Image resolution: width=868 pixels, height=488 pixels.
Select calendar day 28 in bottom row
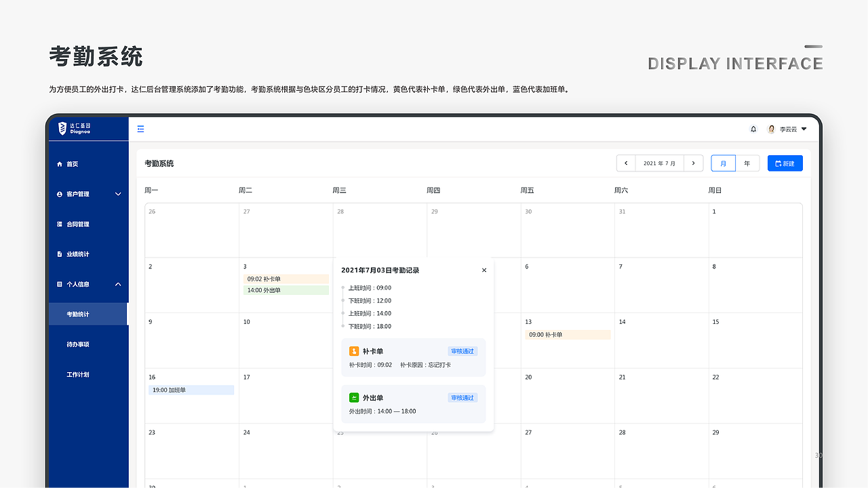tap(661, 451)
